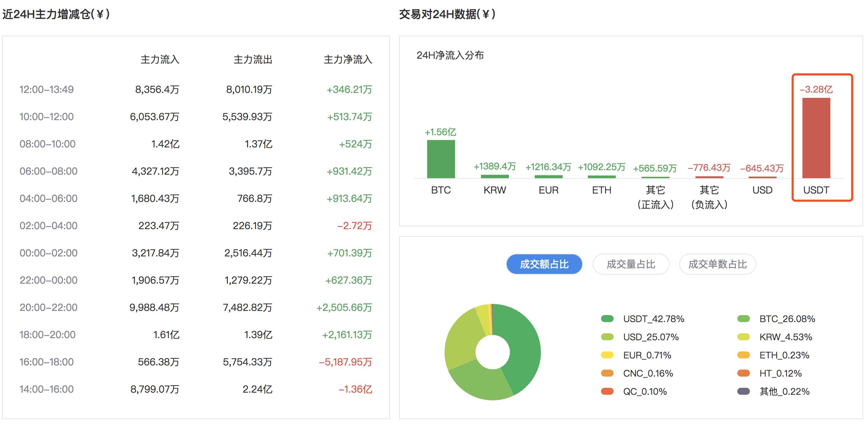Click the USD bar
The height and width of the screenshot is (429, 868).
(762, 177)
